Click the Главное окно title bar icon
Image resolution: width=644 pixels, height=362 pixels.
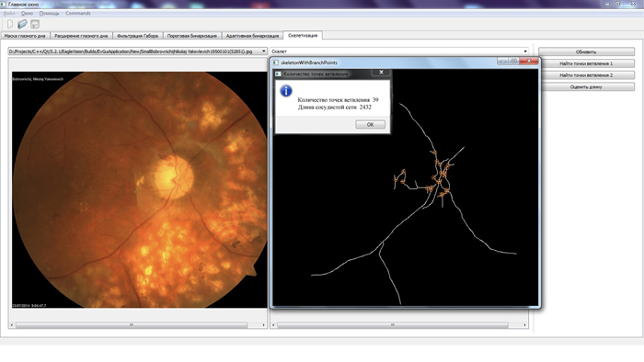pos(4,4)
